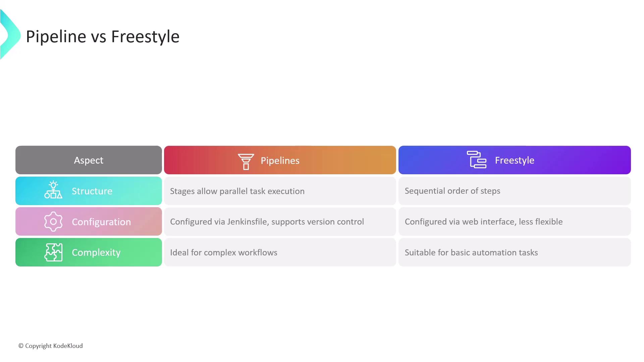Click the "Pipeline vs Freestyle" slide title
The image size is (644, 362).
point(103,36)
